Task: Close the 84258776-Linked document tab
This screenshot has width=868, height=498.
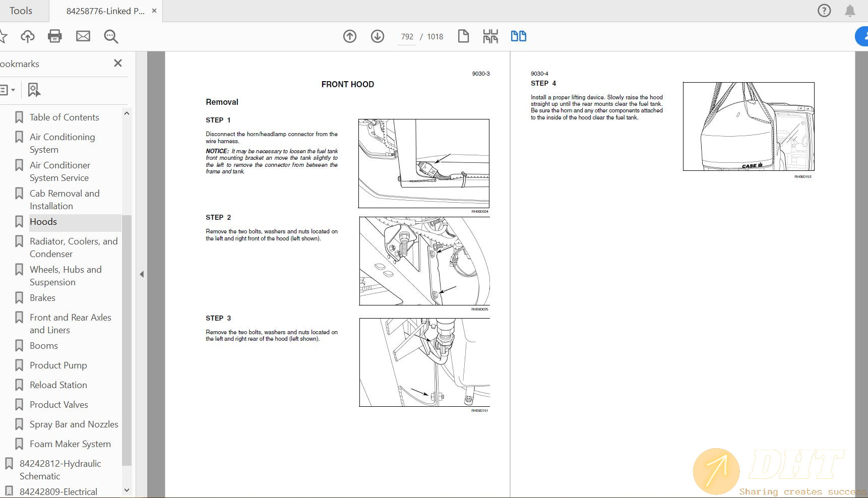Action: (x=154, y=11)
